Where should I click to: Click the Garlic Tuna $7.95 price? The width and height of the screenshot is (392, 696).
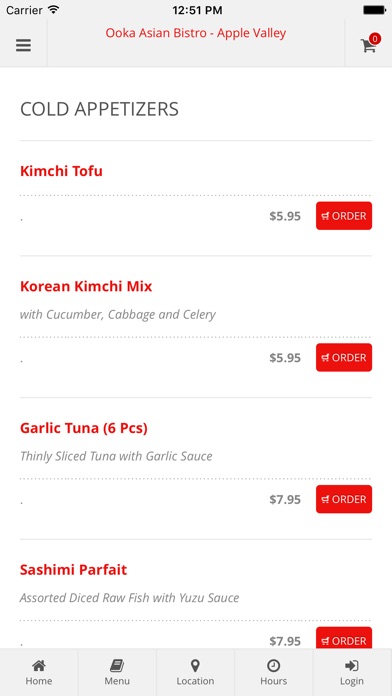click(x=285, y=499)
